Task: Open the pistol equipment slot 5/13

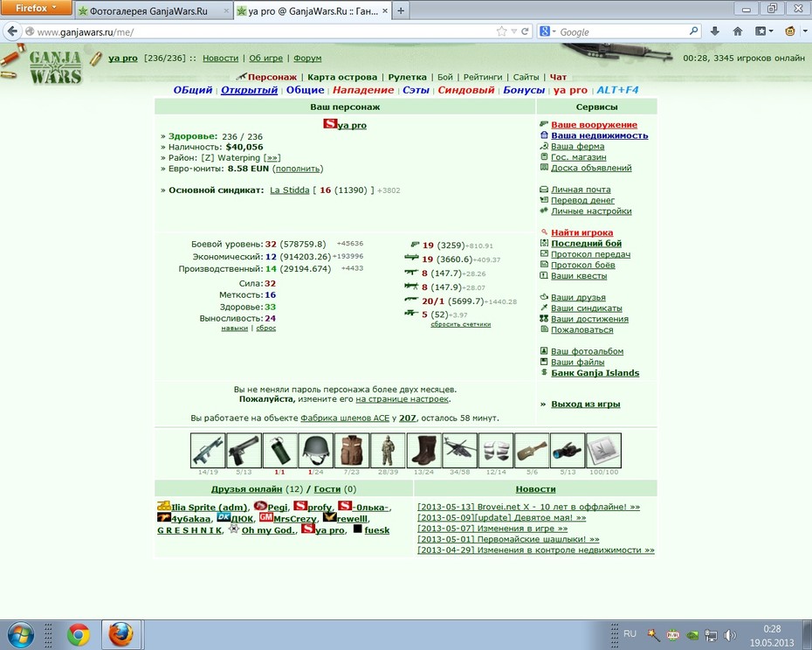Action: click(x=244, y=451)
